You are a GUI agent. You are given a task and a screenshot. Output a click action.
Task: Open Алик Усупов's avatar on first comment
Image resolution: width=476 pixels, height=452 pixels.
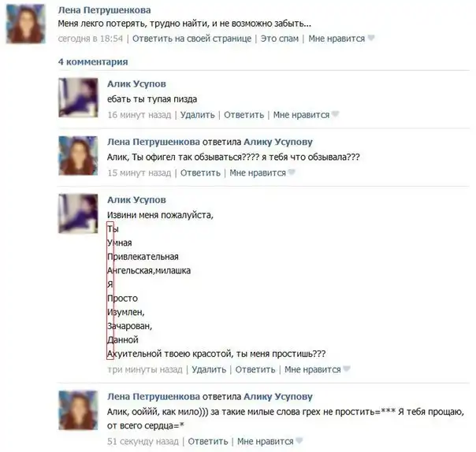78,98
